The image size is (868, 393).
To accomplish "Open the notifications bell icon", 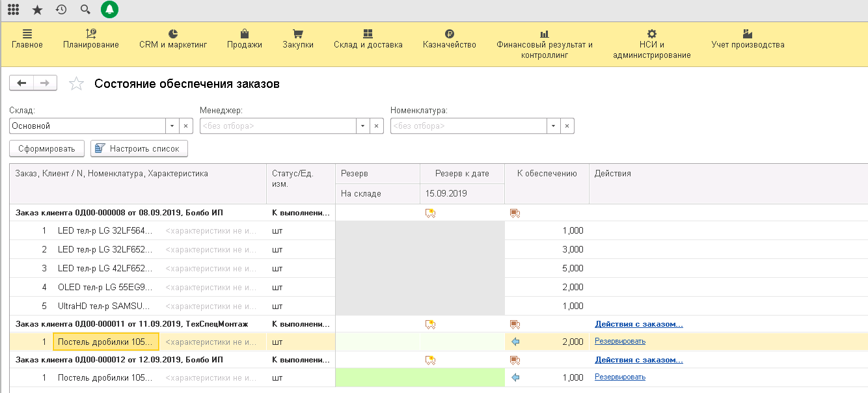I will pos(109,10).
